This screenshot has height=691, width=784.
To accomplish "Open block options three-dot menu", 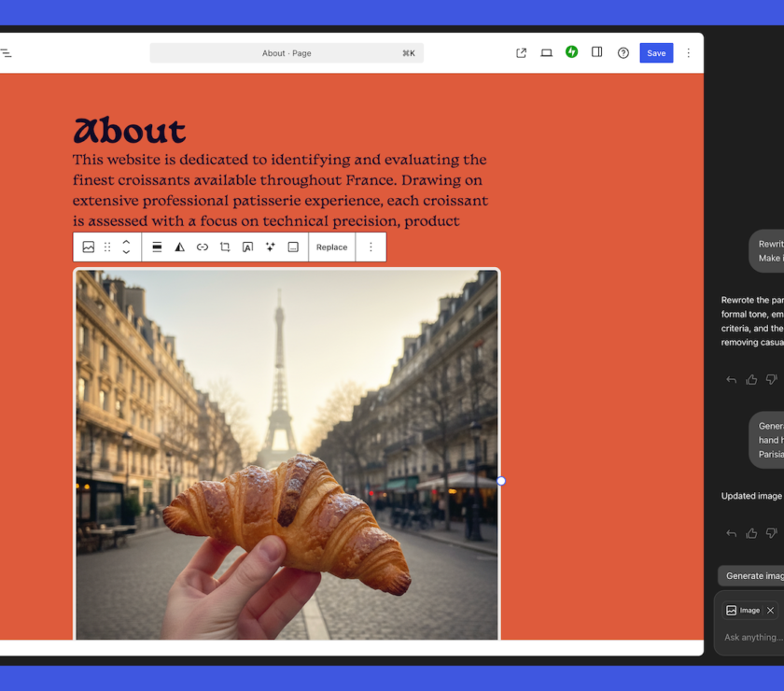I will tap(371, 247).
